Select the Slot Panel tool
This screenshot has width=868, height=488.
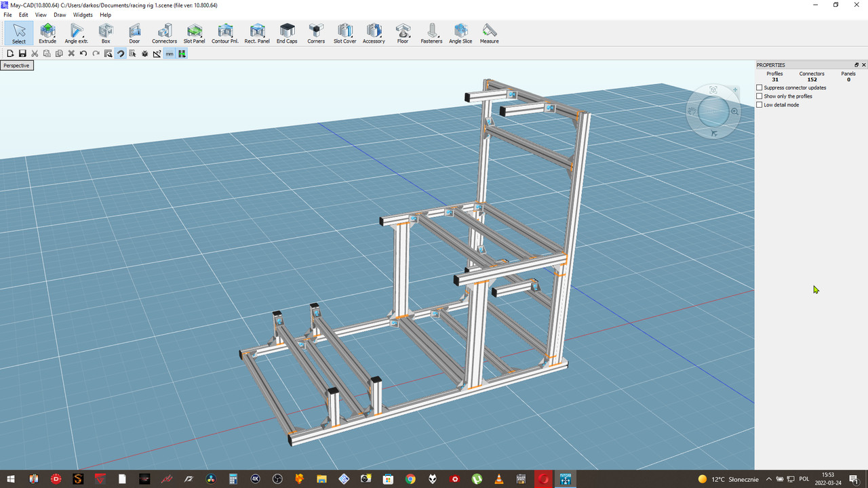click(x=194, y=33)
